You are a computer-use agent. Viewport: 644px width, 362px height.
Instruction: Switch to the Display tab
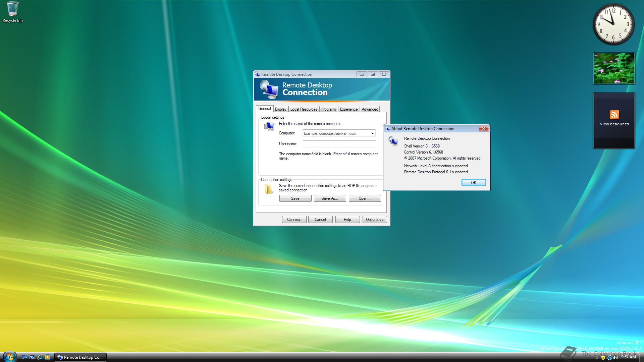click(281, 109)
